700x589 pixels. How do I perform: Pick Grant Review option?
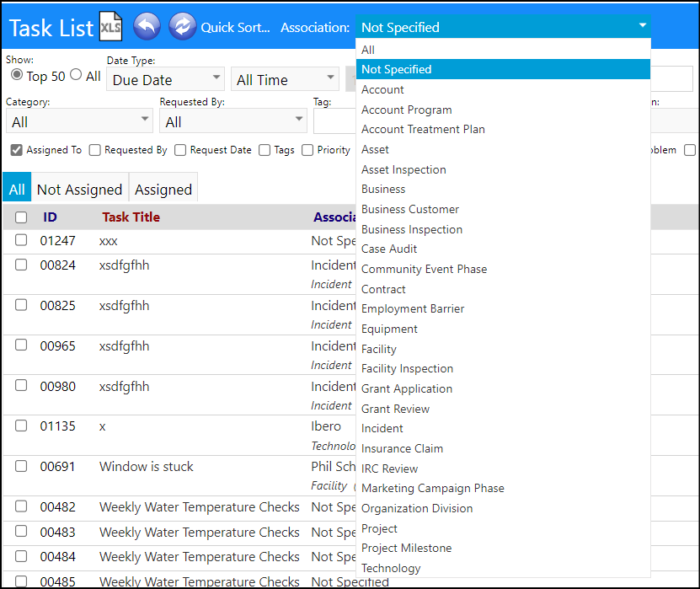[503, 409]
